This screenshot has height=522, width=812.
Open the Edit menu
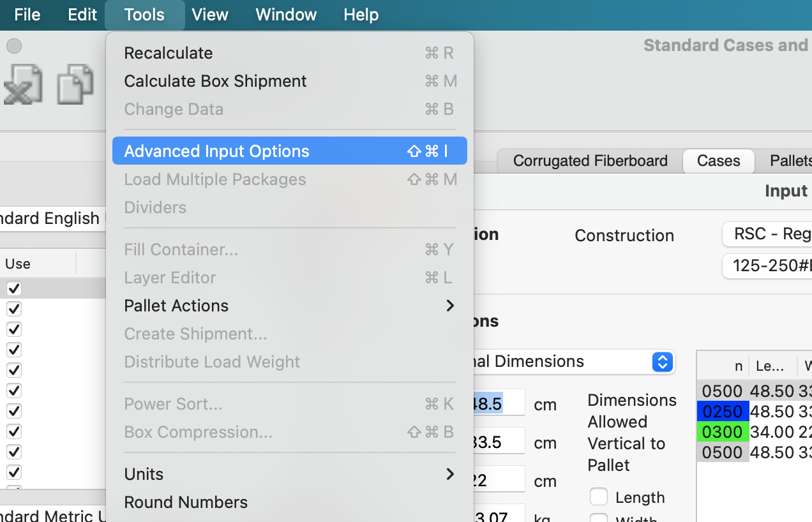(x=82, y=15)
